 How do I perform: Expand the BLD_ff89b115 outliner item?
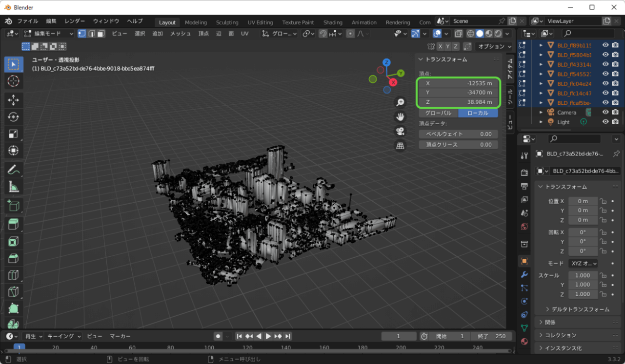tap(542, 45)
